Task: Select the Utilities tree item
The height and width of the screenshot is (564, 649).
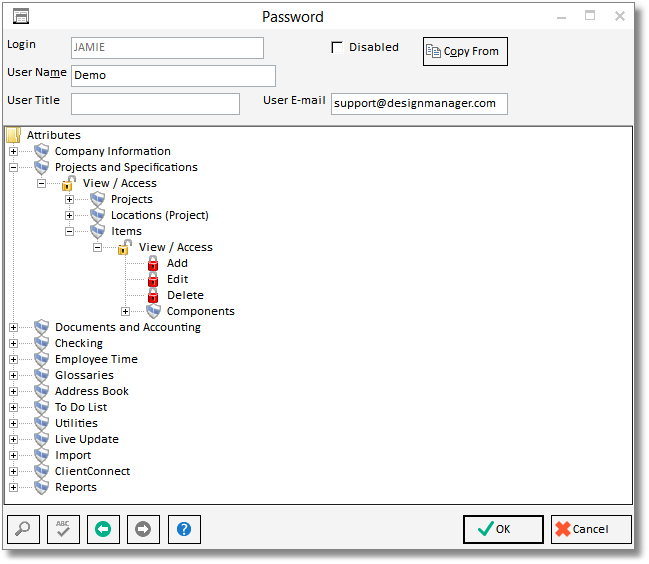Action: [x=77, y=423]
